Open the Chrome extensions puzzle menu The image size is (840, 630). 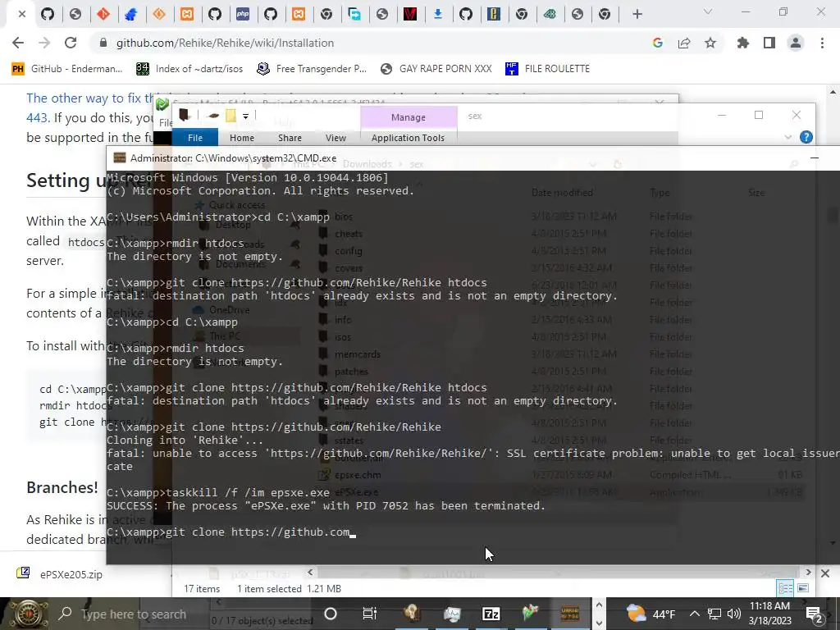pyautogui.click(x=742, y=43)
